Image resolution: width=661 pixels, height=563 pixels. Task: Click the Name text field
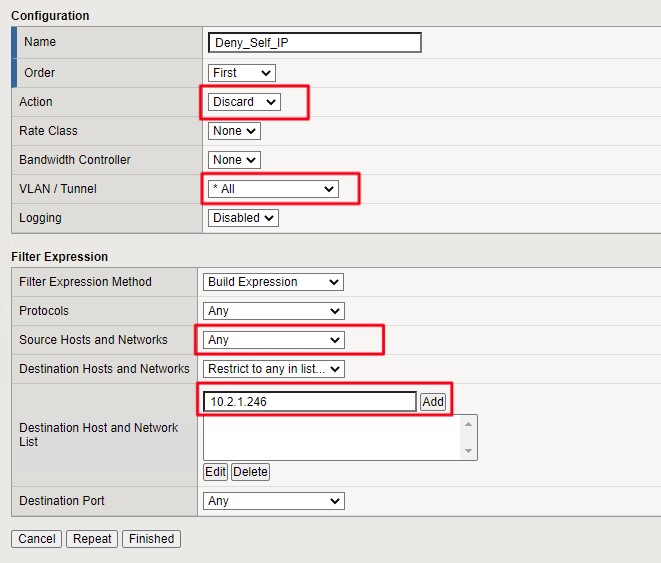pyautogui.click(x=314, y=43)
